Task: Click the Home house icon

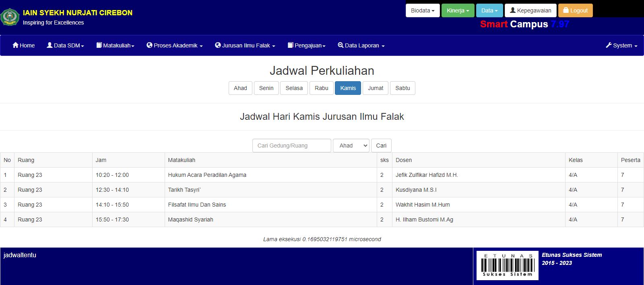Action: point(16,45)
